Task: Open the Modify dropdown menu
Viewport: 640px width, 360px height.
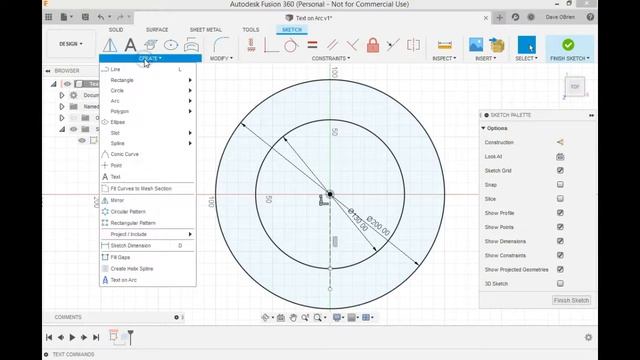Action: click(221, 58)
